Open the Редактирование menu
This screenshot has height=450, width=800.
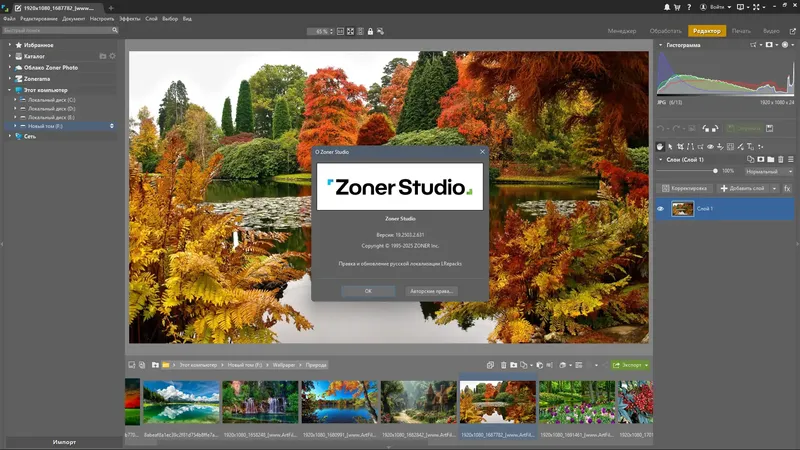[39, 19]
